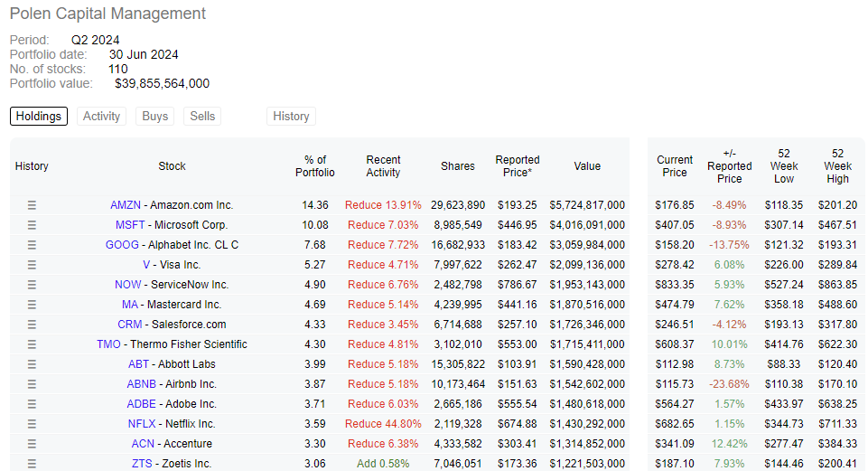Screen dimensions: 868x471
Task: Open history icon for Microsoft Corp. row
Action: 33,225
